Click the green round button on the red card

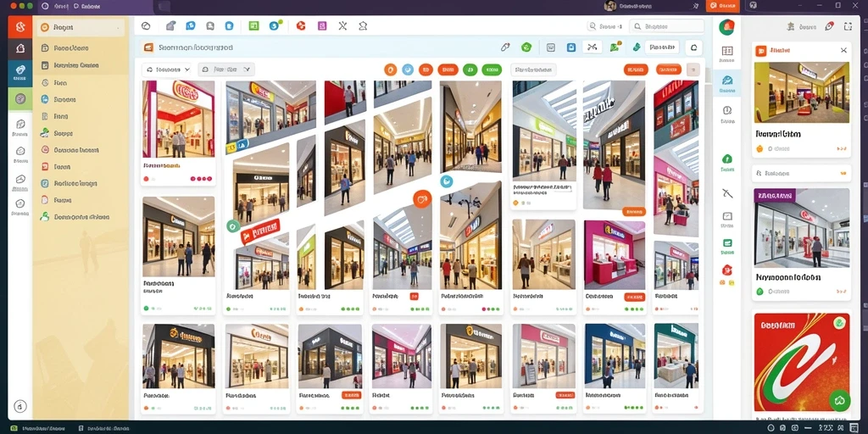coord(839,400)
